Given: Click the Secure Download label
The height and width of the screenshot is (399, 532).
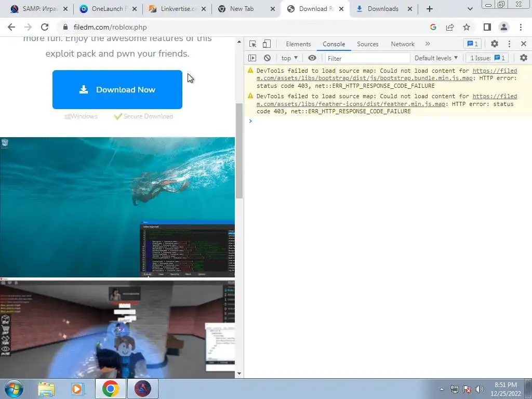Looking at the screenshot, I should [x=148, y=116].
